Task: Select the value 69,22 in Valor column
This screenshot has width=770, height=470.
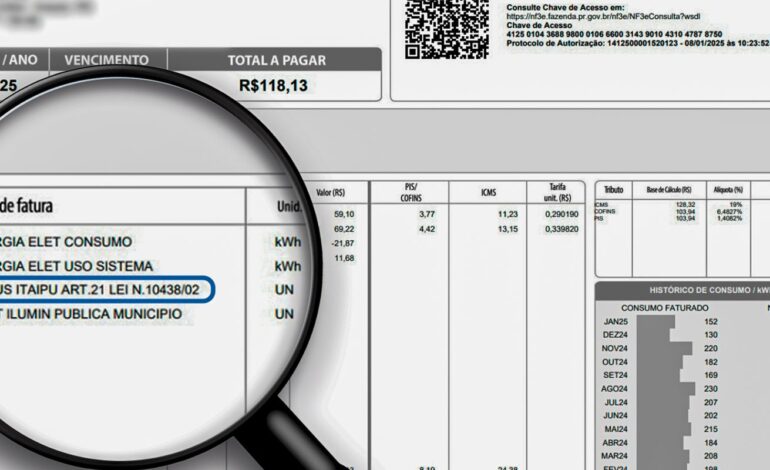Action: coord(344,229)
